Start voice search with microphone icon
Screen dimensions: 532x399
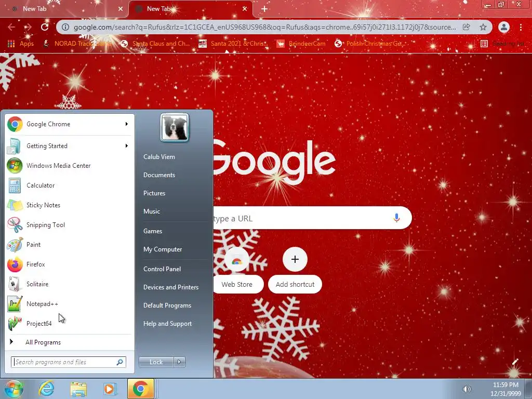click(x=396, y=218)
